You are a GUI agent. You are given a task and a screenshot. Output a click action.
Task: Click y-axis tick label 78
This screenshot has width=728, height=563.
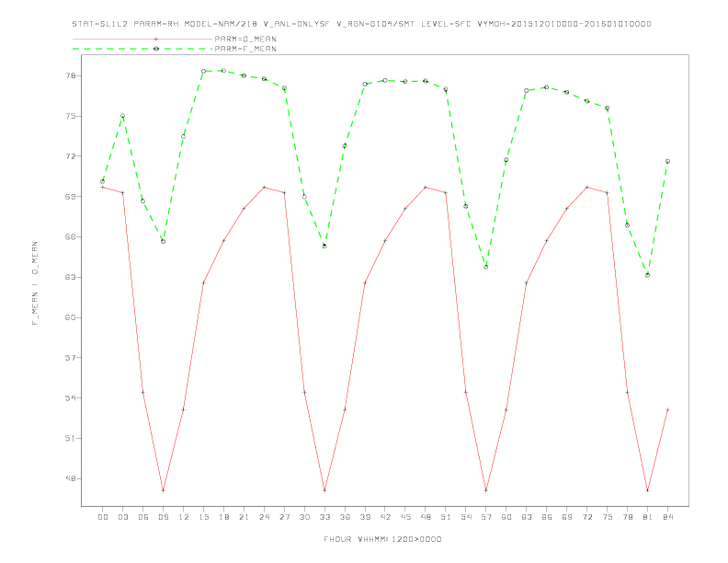pyautogui.click(x=70, y=75)
